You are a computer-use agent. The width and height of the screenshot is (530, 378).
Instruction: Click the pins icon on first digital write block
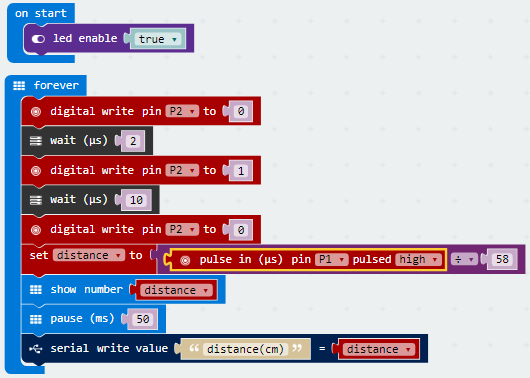click(36, 112)
